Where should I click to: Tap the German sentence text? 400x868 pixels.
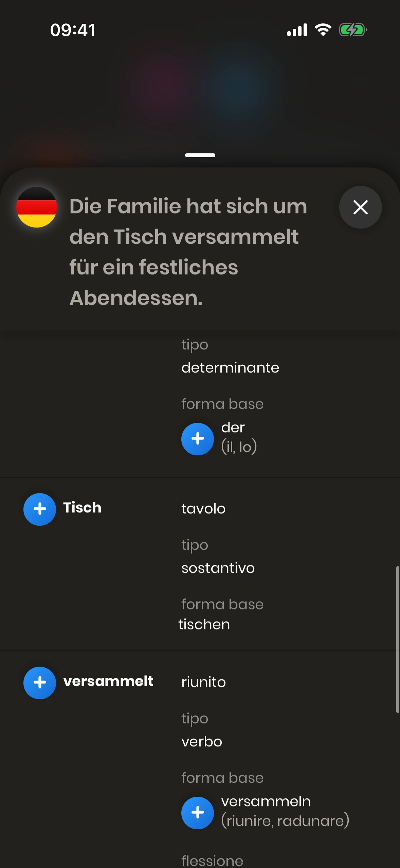tap(188, 252)
